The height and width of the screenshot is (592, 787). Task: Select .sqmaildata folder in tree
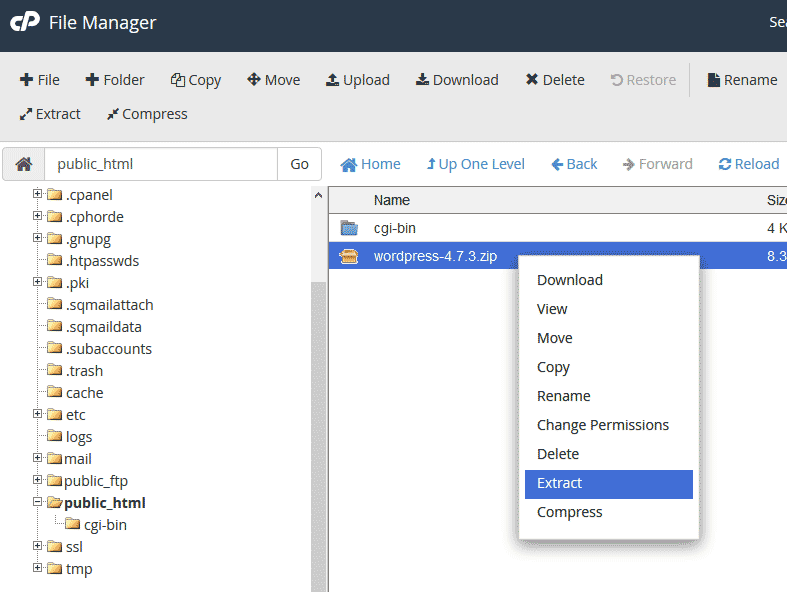(x=103, y=327)
